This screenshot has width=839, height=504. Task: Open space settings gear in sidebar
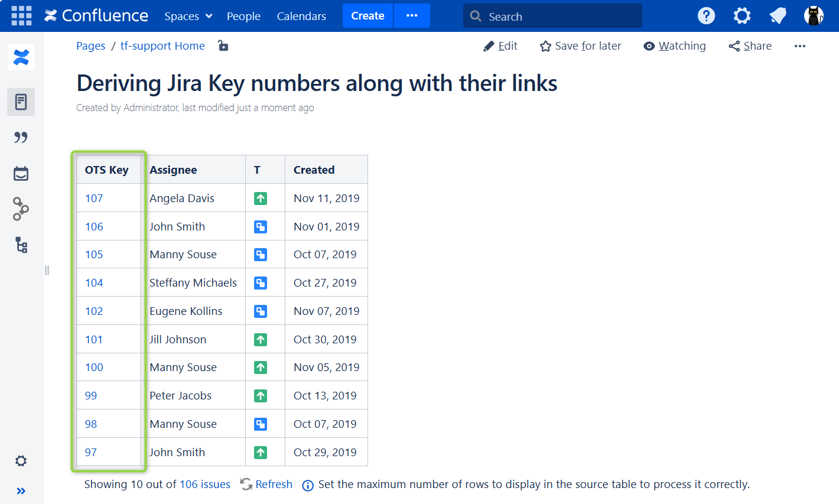click(21, 461)
